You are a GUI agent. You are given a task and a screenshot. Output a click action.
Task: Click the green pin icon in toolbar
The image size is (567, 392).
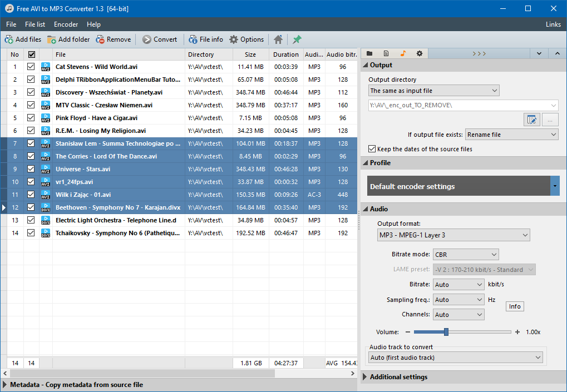[x=297, y=39]
